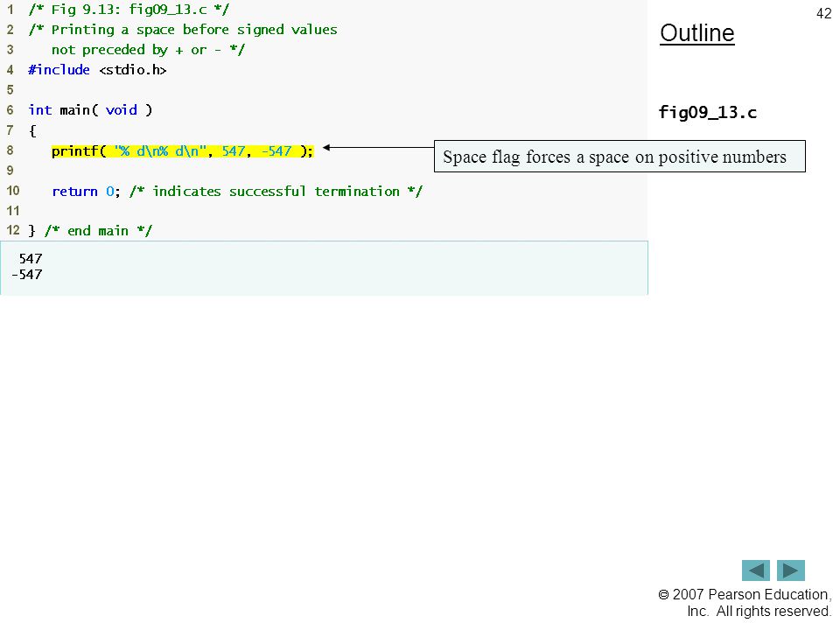The image size is (840, 630).
Task: Click the 'Space flag forces a space' callout text
Action: (614, 157)
